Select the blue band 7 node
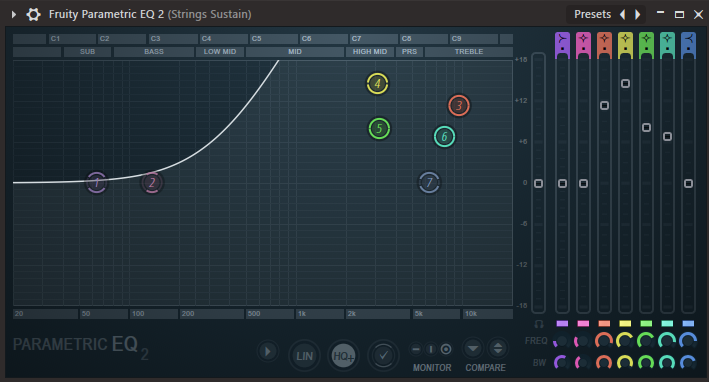Screen dimensions: 709x382 point(429,183)
